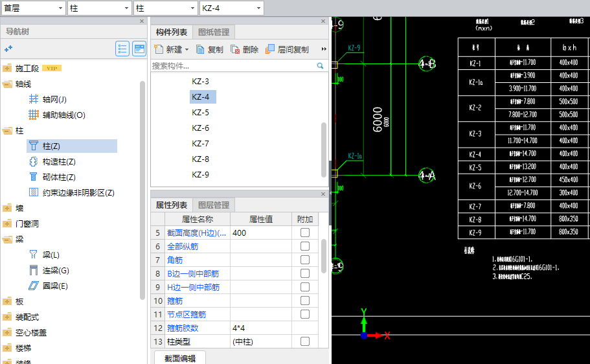Close the navigation tree panel
Viewport: 590px width, 364px height.
[142, 21]
